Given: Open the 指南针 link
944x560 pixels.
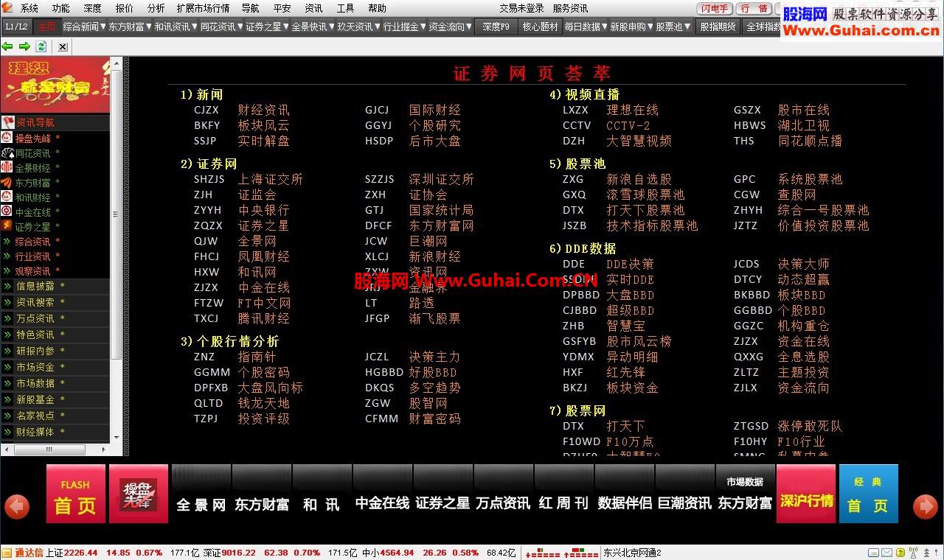Looking at the screenshot, I should (x=257, y=357).
